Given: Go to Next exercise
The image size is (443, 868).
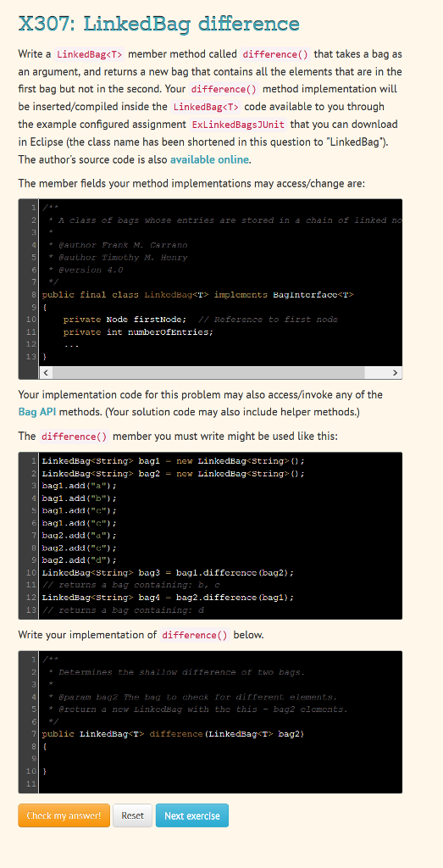Looking at the screenshot, I should (x=192, y=815).
